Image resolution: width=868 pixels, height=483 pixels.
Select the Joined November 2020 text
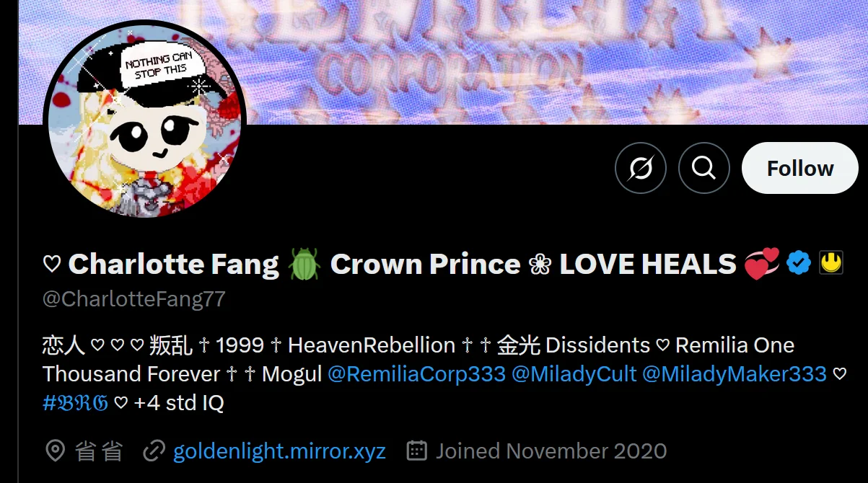pyautogui.click(x=551, y=451)
